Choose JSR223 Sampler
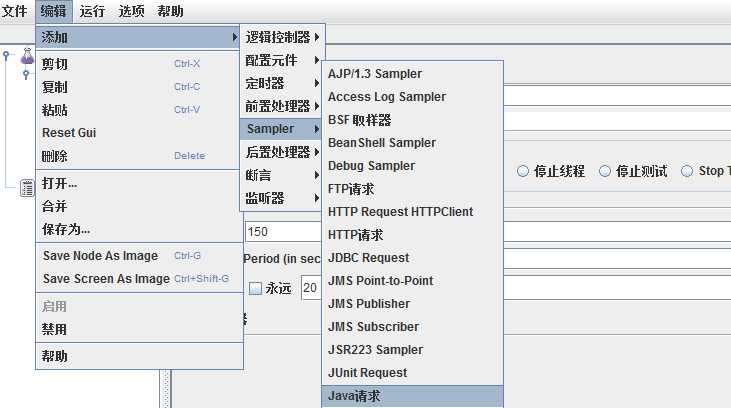The height and width of the screenshot is (408, 731). [413, 350]
